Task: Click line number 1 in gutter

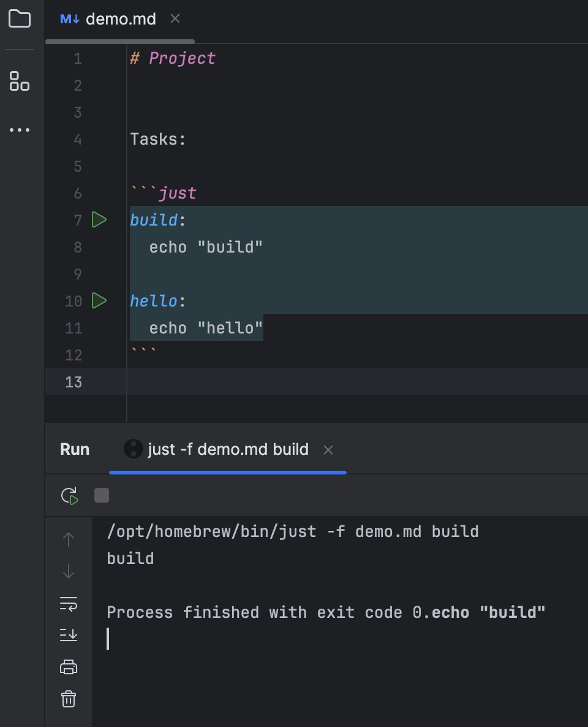Action: 77,58
